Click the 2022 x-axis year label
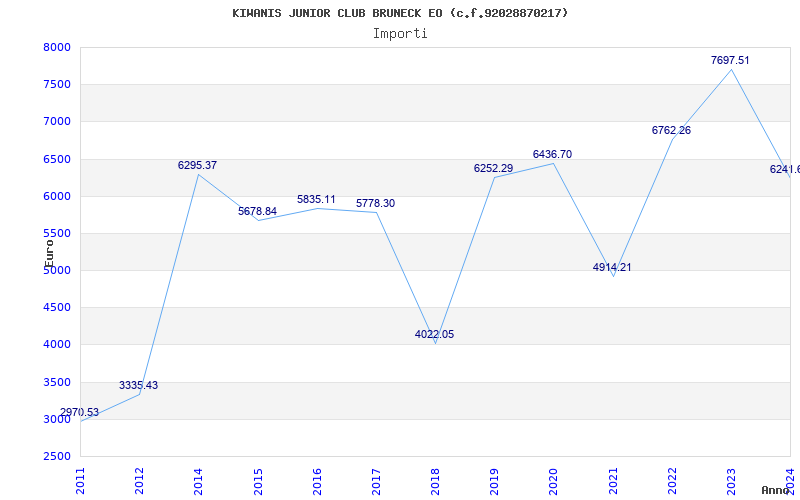The width and height of the screenshot is (800, 500). pos(672,481)
